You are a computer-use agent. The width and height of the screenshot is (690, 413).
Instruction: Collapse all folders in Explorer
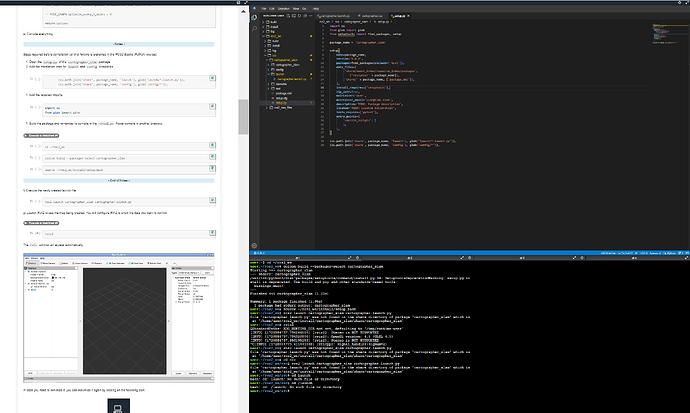point(305,16)
